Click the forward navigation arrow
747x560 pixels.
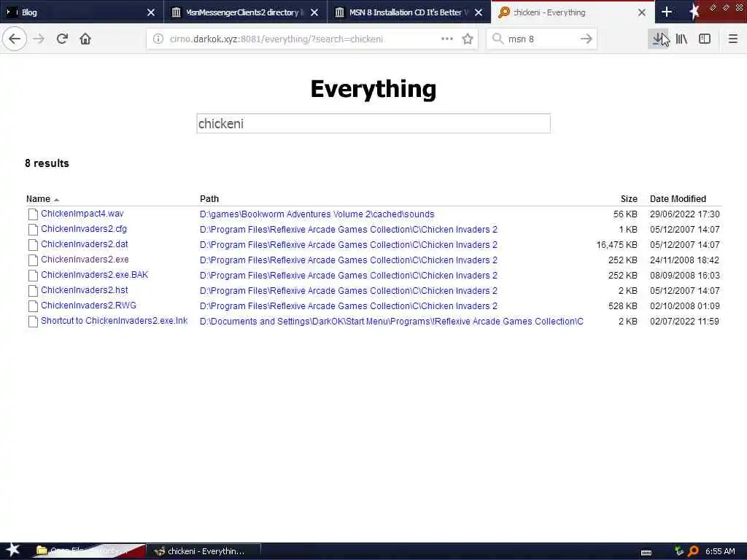coord(39,39)
